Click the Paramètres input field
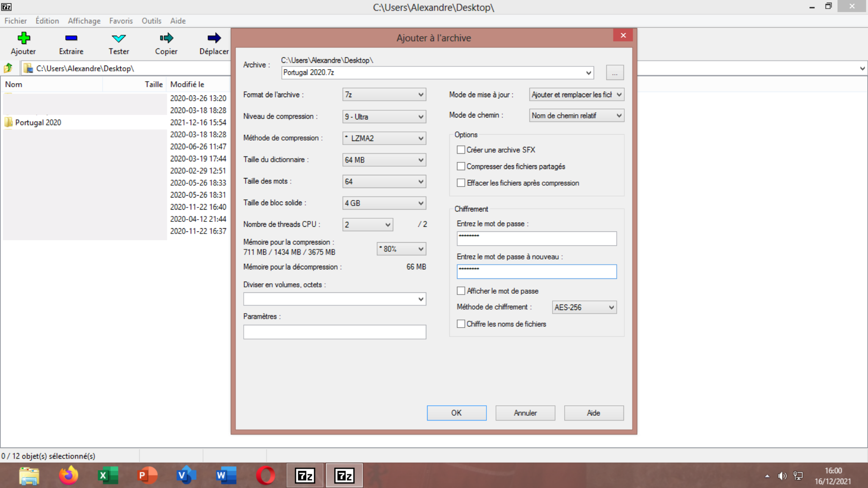Viewport: 868px width, 488px height. click(335, 332)
